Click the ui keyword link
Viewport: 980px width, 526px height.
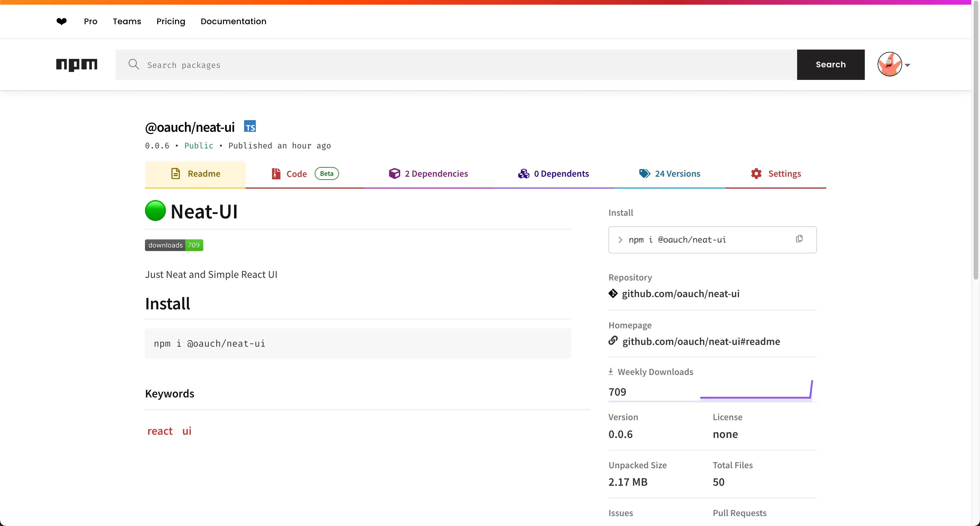(187, 431)
